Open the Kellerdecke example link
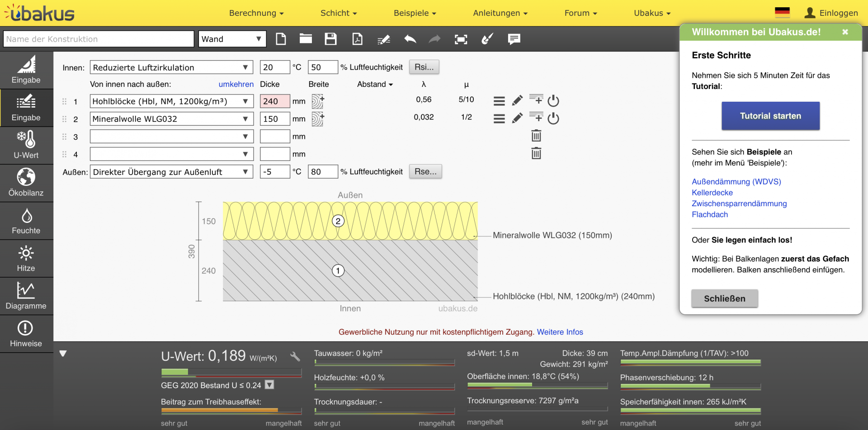 point(712,193)
